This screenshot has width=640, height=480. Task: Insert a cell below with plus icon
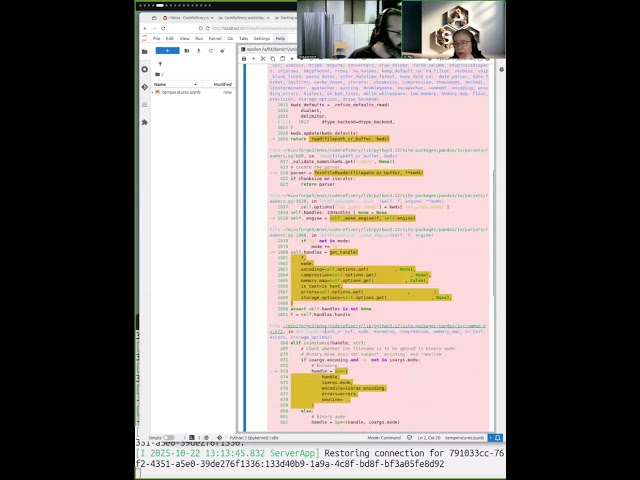[253, 59]
